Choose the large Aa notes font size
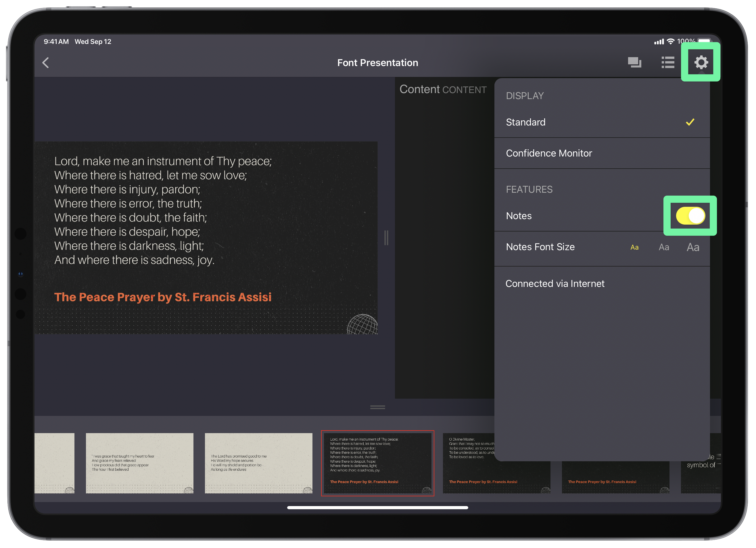Screen dimensions: 756x548 (x=693, y=247)
